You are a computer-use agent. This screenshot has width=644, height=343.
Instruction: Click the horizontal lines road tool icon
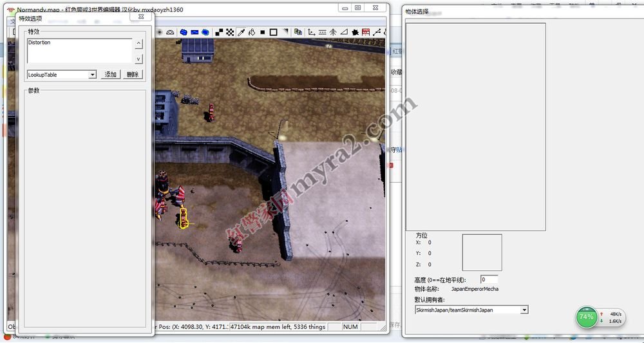[x=323, y=32]
